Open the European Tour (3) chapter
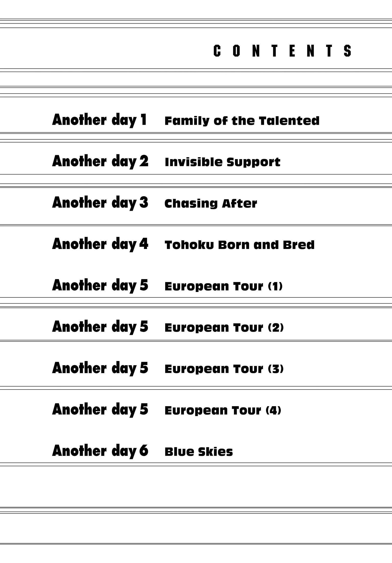Screen dimensions: 392x563 point(224,369)
